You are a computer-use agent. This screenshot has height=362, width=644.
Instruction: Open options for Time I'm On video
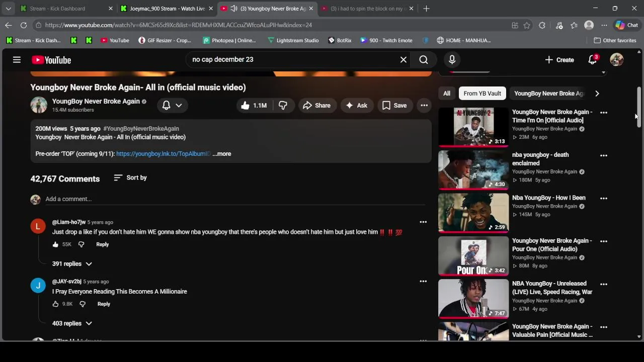604,112
